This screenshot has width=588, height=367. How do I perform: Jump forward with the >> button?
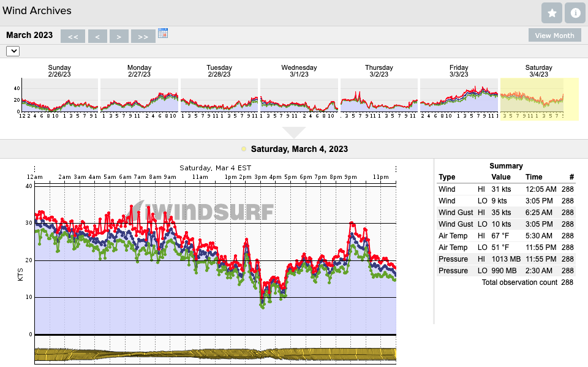[143, 36]
